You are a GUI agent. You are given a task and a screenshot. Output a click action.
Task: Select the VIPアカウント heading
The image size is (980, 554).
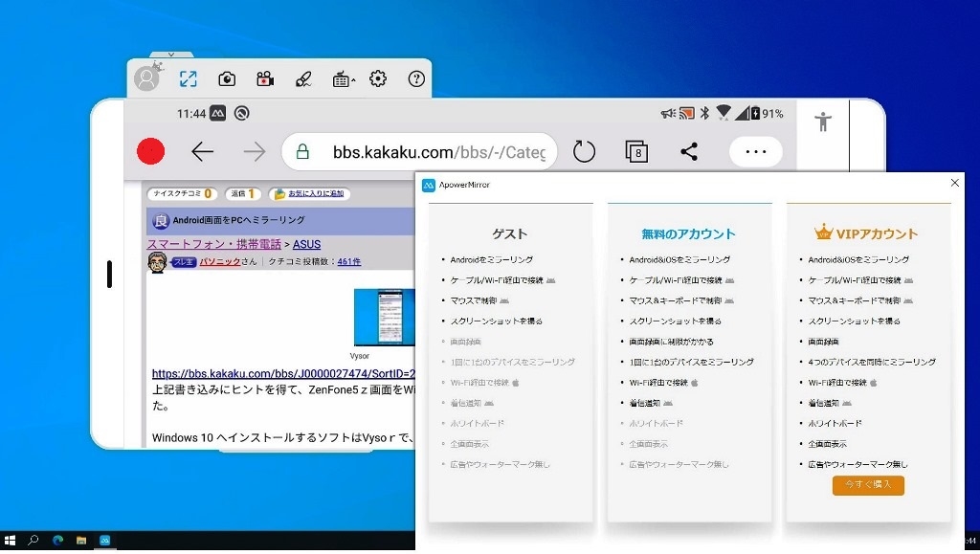877,233
